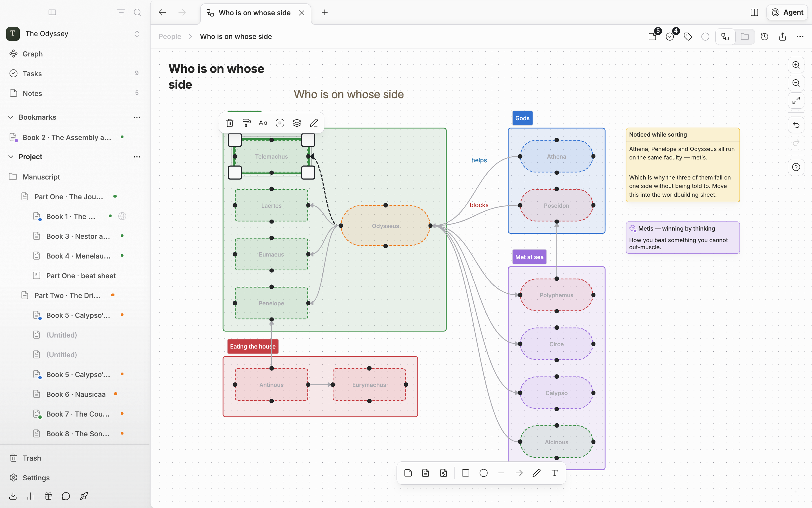Open the Agent panel
Image resolution: width=812 pixels, height=508 pixels.
[787, 12]
